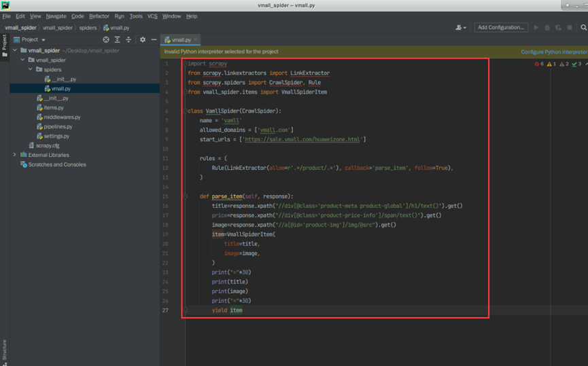Click the Run play icon in toolbar
This screenshot has height=366, width=588.
point(536,28)
